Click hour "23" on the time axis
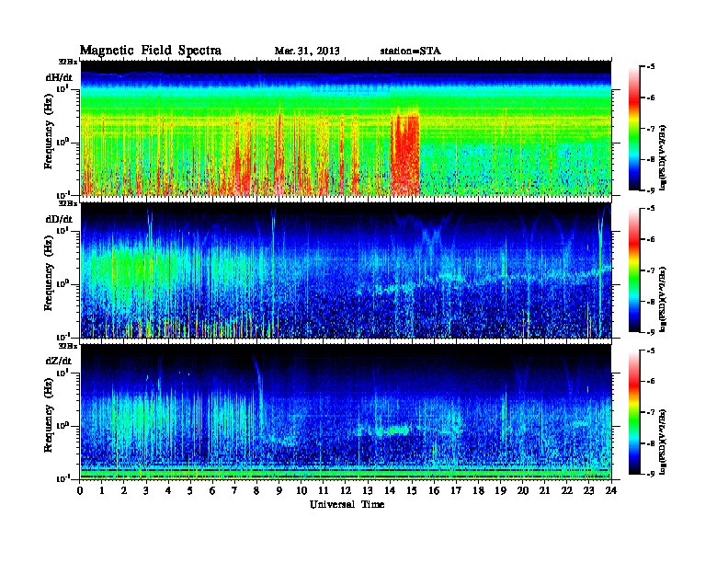 pos(589,490)
